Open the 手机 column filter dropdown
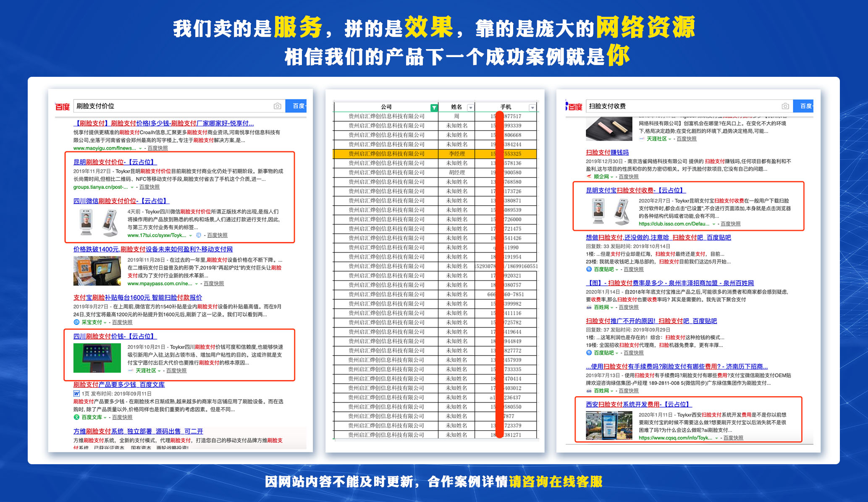The image size is (868, 502). [x=532, y=108]
